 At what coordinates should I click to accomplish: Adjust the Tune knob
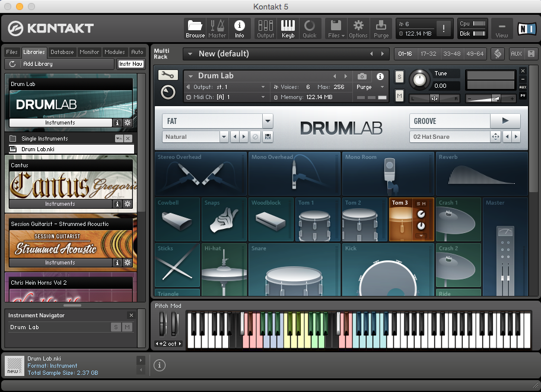(x=419, y=79)
